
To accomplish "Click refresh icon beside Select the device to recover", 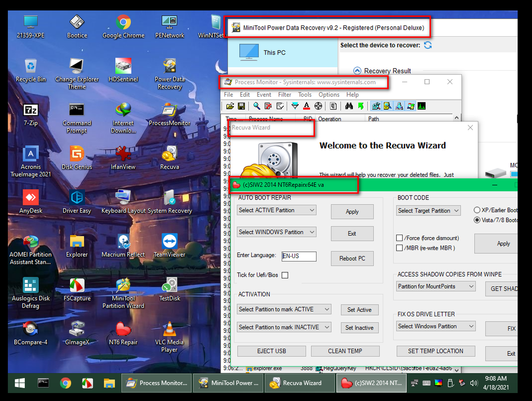I will coord(428,45).
